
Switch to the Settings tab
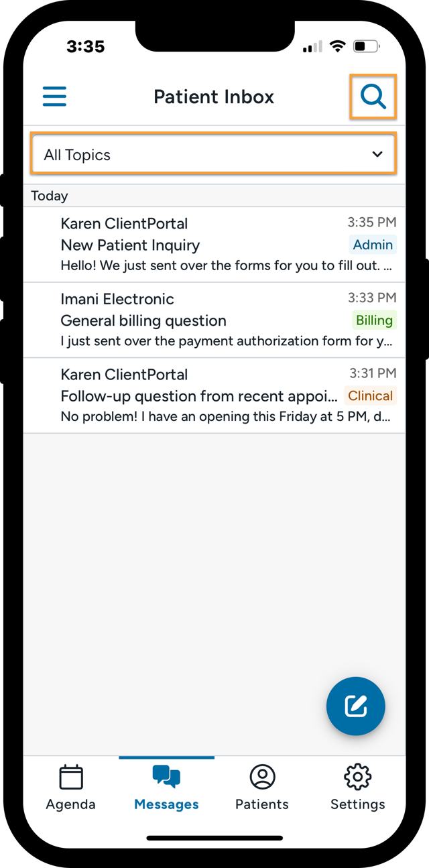[x=357, y=788]
